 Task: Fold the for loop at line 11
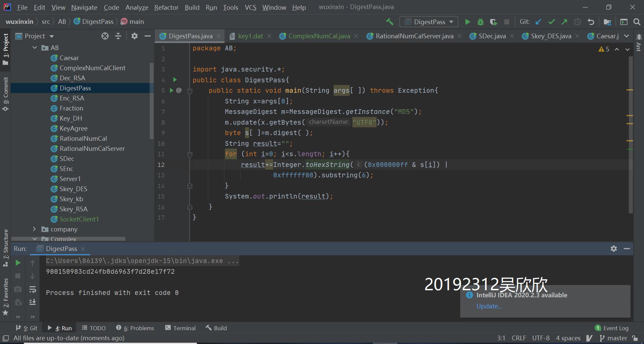[x=190, y=154]
